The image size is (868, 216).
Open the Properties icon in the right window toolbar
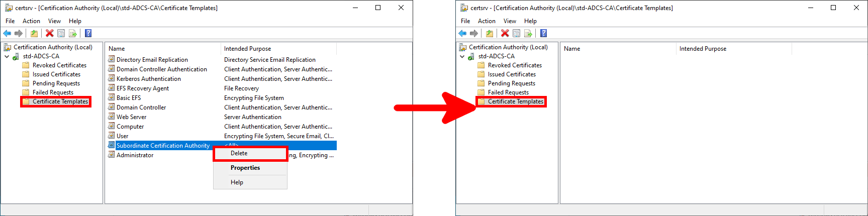point(516,33)
